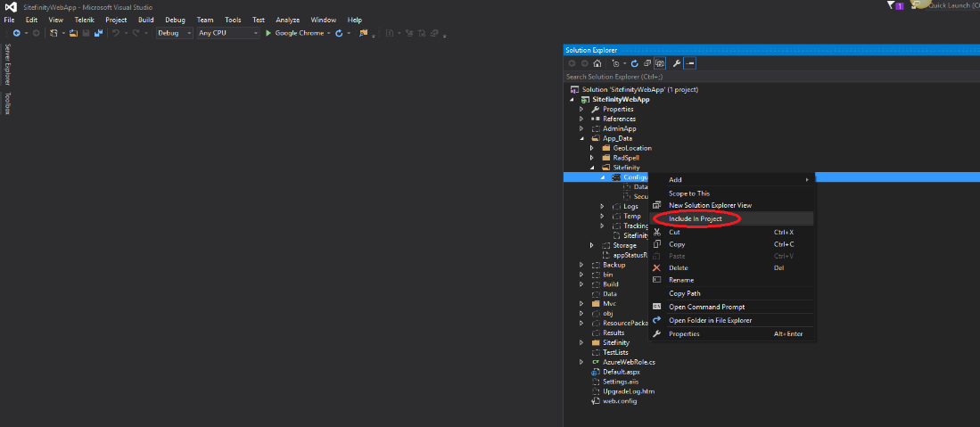Select Cut in the context menu
Image resolution: width=980 pixels, height=427 pixels.
point(731,232)
